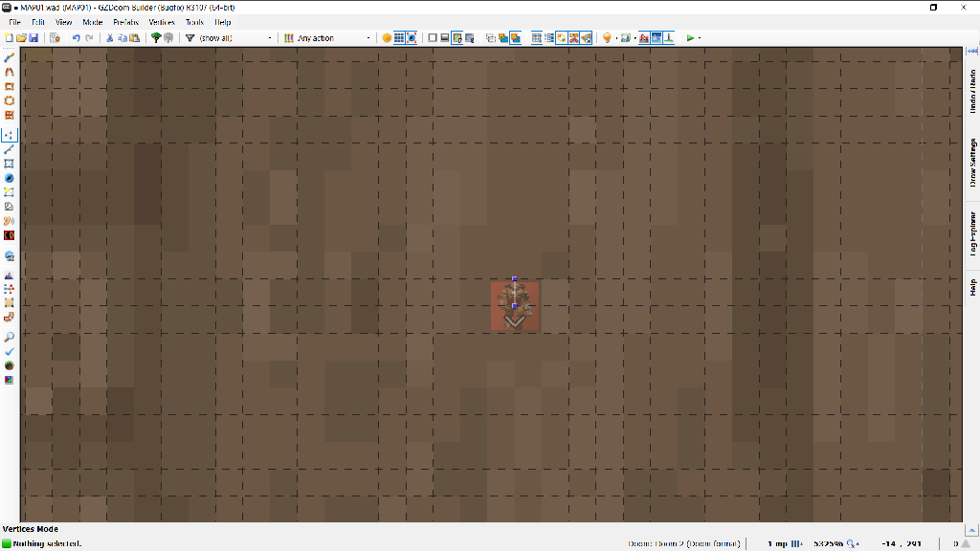Viewport: 980px width, 551px height.
Task: Open the dropdown arrow beside model rendering icon
Action: (x=635, y=38)
